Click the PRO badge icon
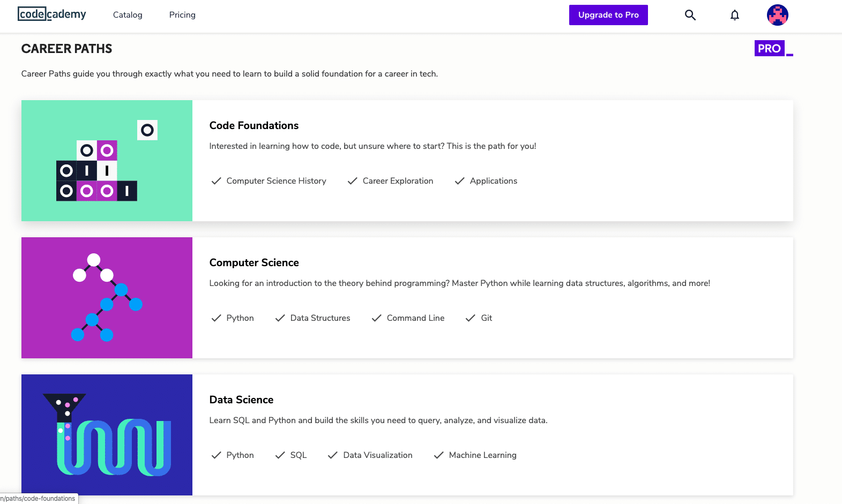 770,49
